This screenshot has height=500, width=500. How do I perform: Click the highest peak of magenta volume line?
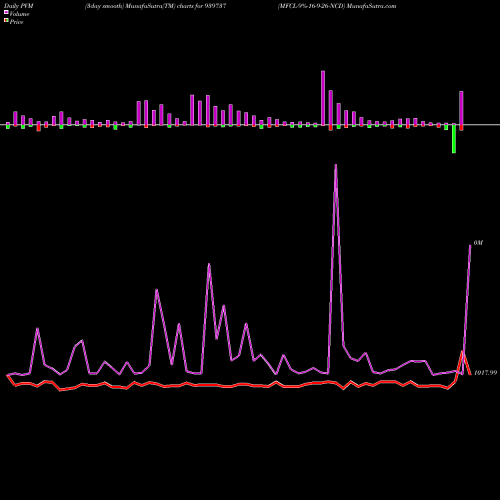(335, 165)
